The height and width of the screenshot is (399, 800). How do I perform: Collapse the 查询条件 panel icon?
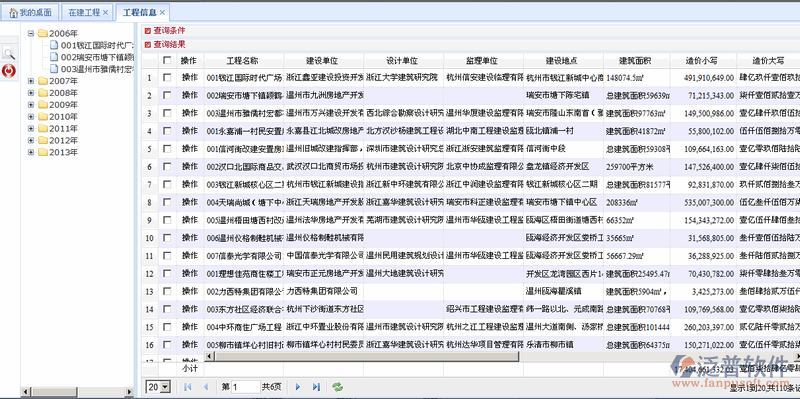tap(148, 31)
